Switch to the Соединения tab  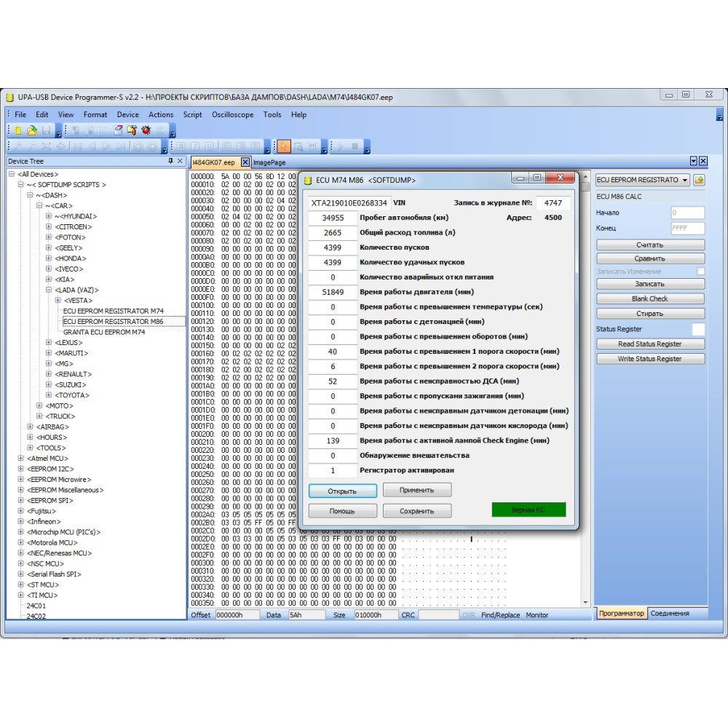[670, 613]
